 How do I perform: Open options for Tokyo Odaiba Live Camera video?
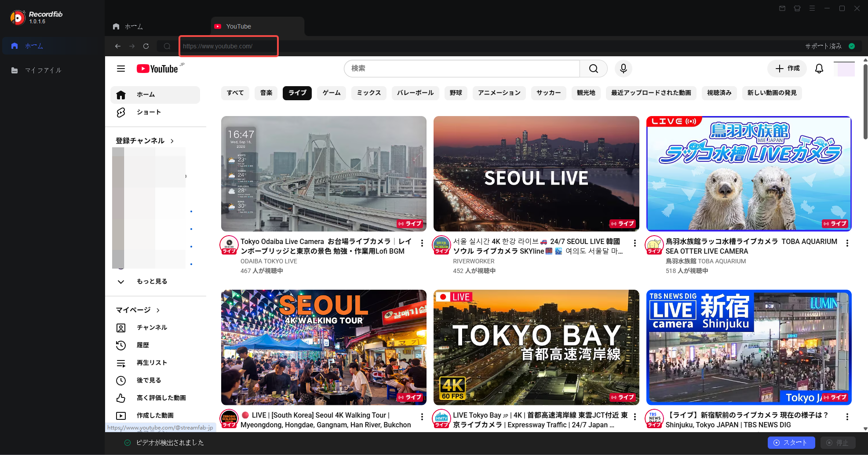pyautogui.click(x=422, y=243)
